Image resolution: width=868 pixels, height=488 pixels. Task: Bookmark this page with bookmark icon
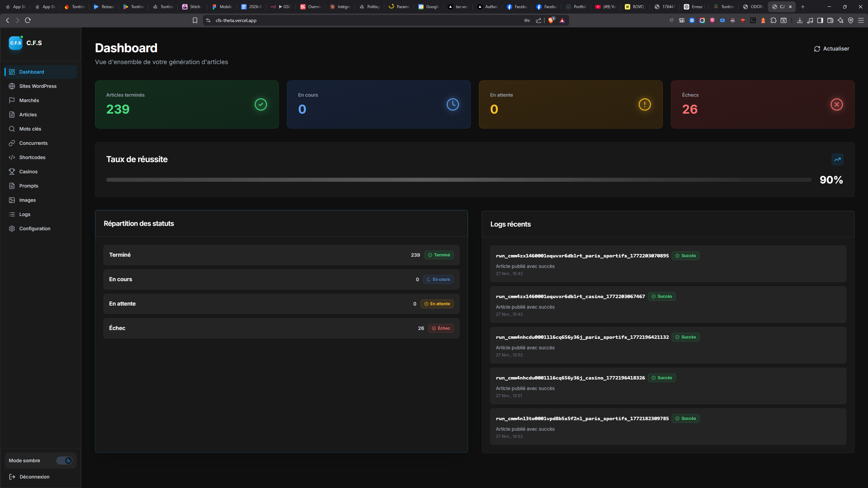(x=195, y=20)
